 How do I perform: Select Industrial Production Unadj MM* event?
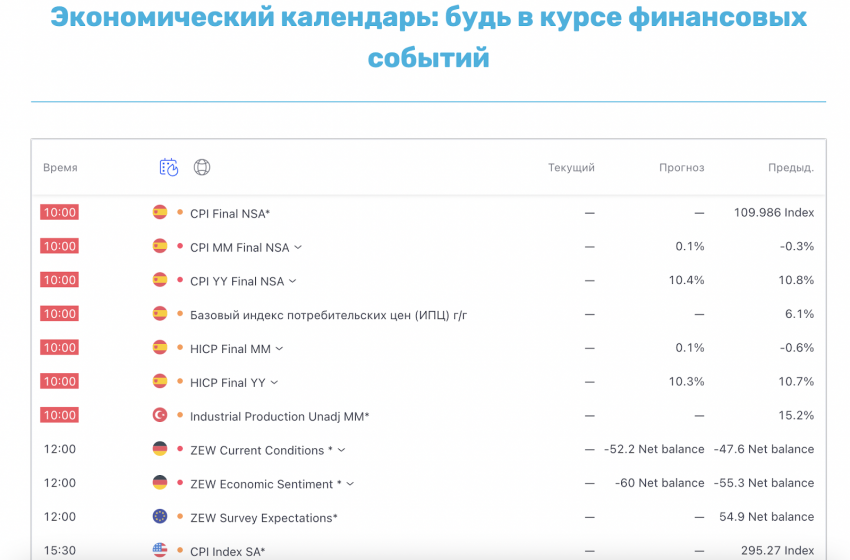(x=280, y=416)
